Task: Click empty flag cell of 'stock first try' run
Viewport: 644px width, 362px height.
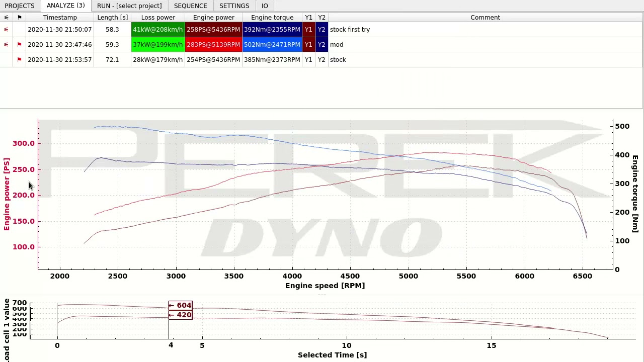Action: (x=19, y=29)
